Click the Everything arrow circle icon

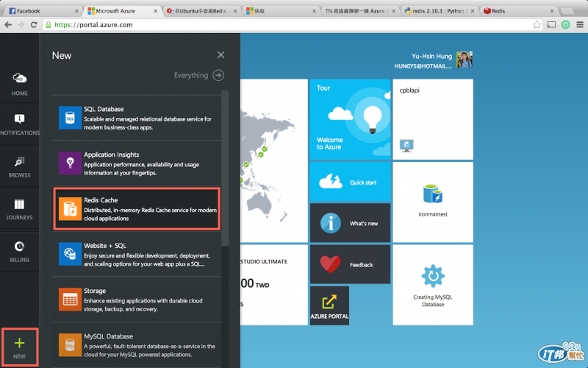pyautogui.click(x=218, y=75)
